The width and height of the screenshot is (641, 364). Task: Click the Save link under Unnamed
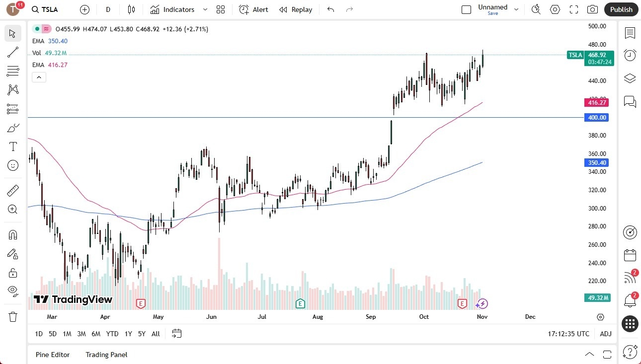pyautogui.click(x=492, y=14)
